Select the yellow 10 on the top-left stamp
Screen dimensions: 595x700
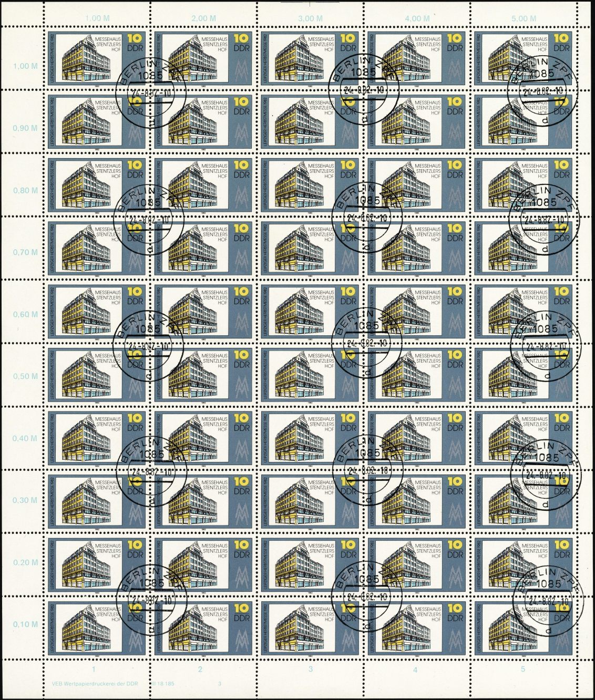tap(135, 38)
